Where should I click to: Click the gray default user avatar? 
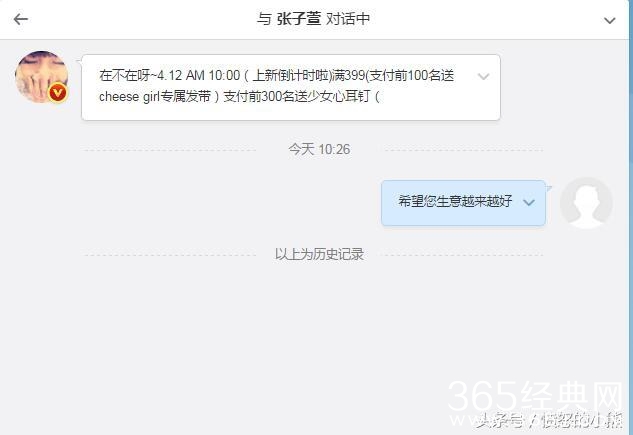pos(586,203)
